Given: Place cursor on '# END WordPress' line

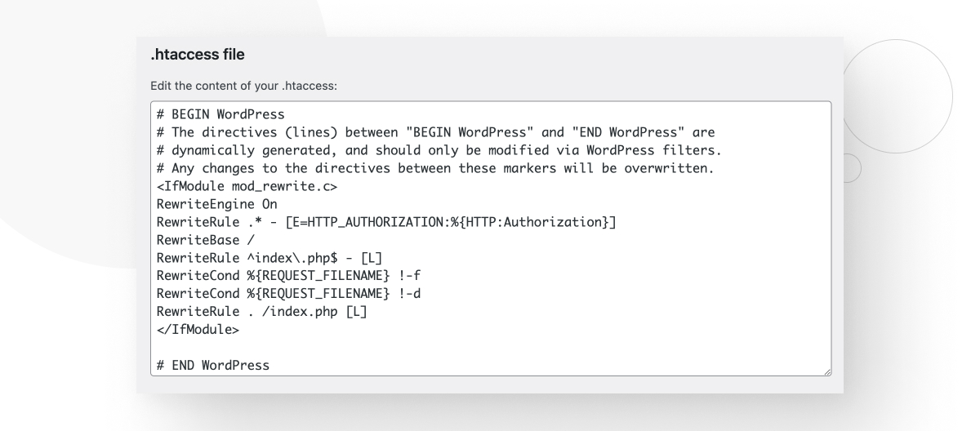Looking at the screenshot, I should (212, 365).
